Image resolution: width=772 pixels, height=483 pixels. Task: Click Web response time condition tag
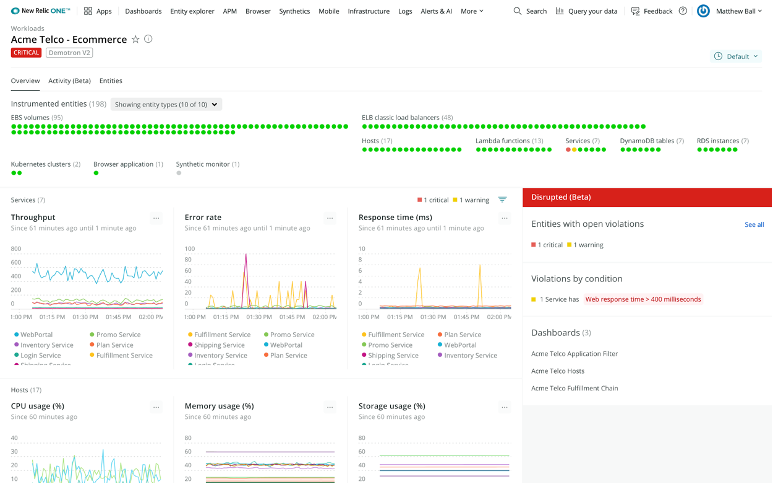point(643,299)
